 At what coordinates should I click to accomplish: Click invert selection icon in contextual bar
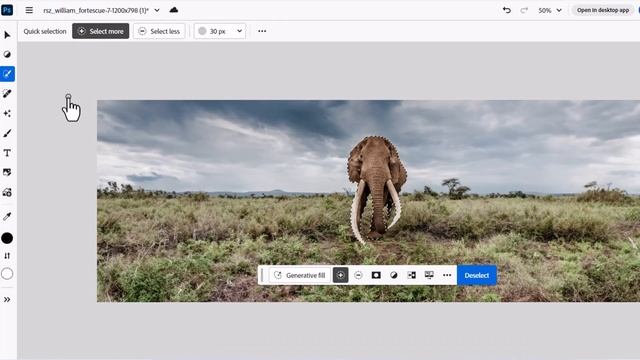coord(411,275)
